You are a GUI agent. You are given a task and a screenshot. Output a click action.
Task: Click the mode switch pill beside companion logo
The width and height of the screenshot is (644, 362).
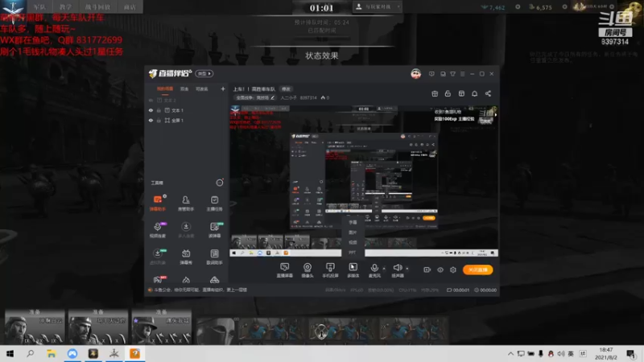[204, 73]
